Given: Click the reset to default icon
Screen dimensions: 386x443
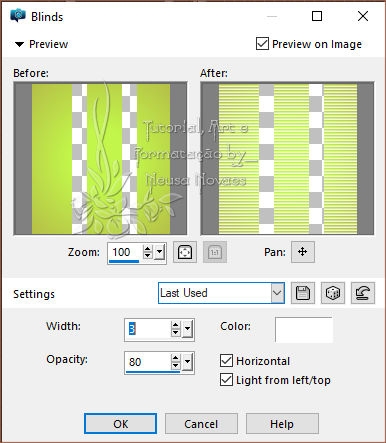Looking at the screenshot, I should point(363,293).
